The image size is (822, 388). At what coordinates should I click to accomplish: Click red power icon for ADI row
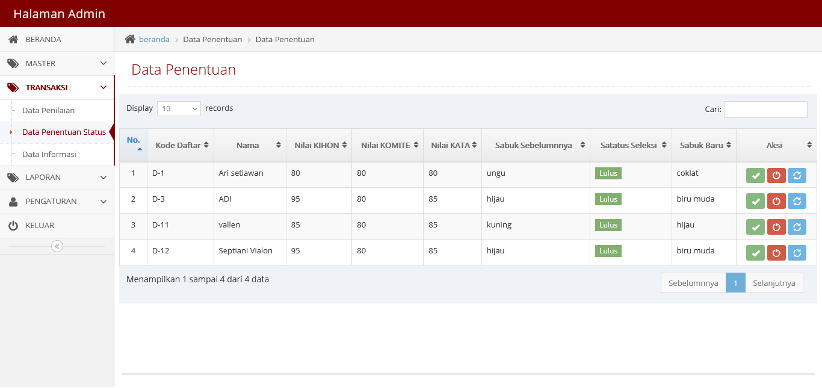(776, 201)
